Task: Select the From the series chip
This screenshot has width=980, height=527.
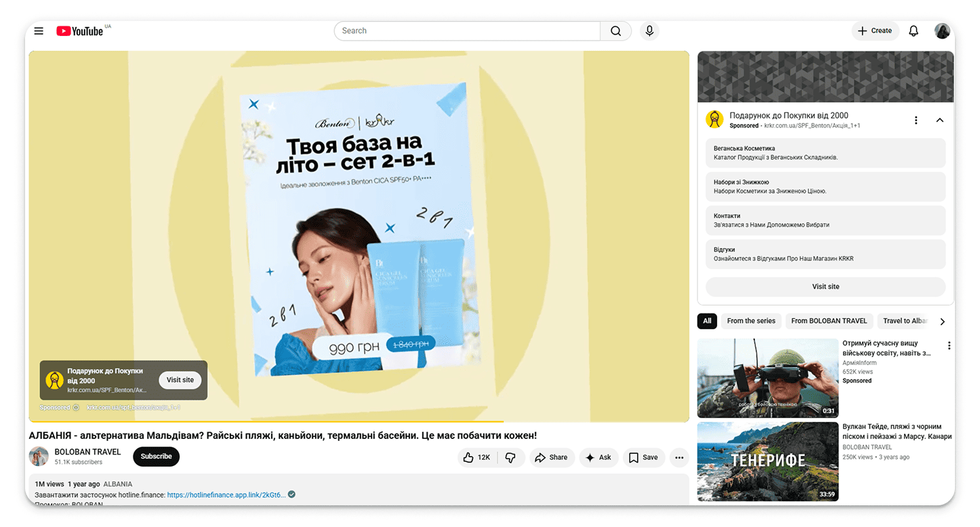Action: (751, 321)
